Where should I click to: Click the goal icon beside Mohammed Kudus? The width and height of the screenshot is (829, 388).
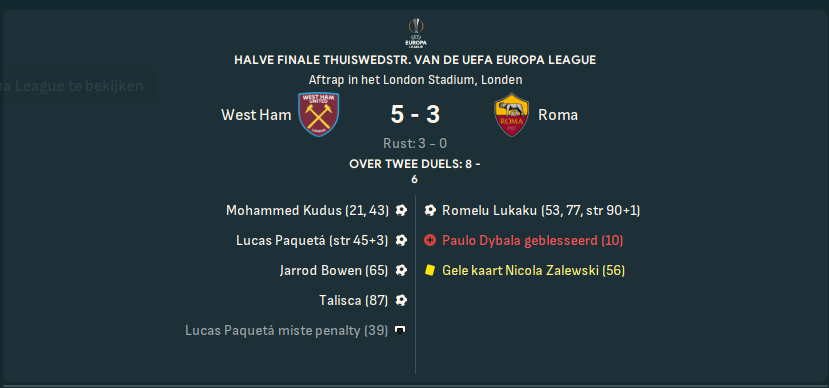tap(401, 210)
